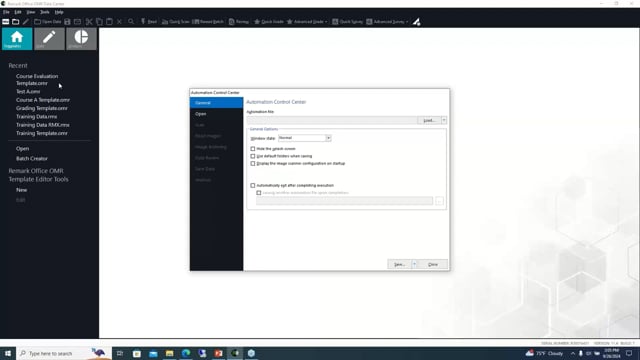Click the magnifier find icon
Image resolution: width=640 pixels, height=360 pixels.
click(131, 22)
